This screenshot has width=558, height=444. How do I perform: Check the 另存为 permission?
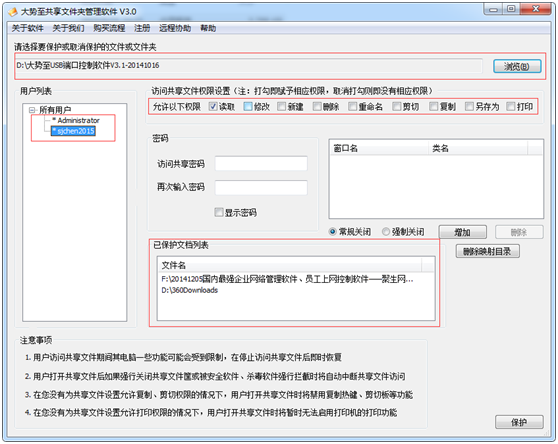(469, 106)
